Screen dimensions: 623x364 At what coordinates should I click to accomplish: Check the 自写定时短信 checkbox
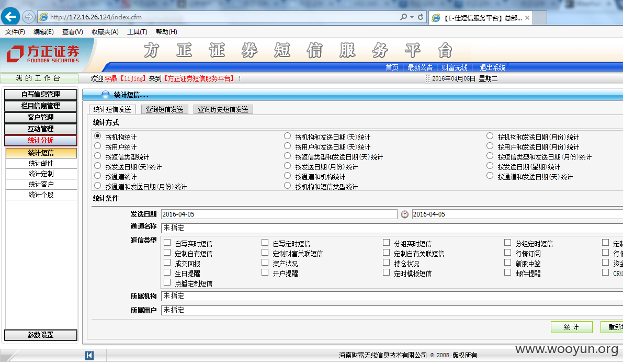click(265, 242)
